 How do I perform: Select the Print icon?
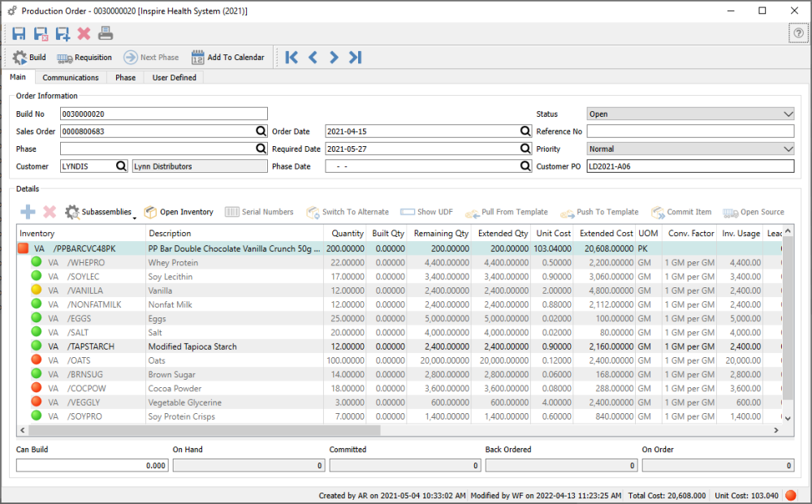(106, 33)
